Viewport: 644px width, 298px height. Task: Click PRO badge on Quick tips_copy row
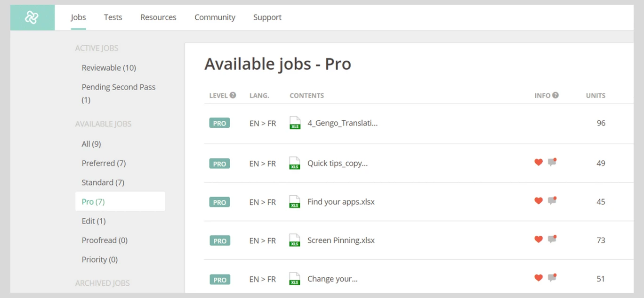(219, 164)
